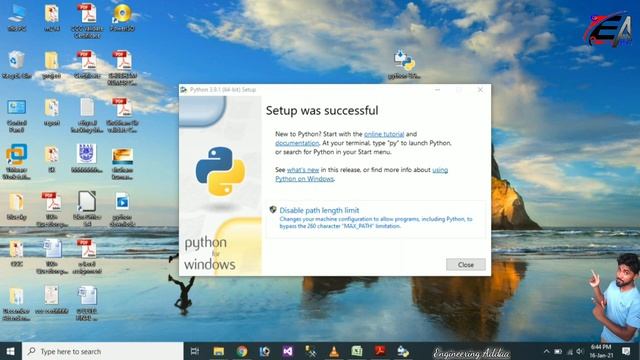Close the Python Setup window with X
Viewport: 640px width, 360px height.
point(480,90)
